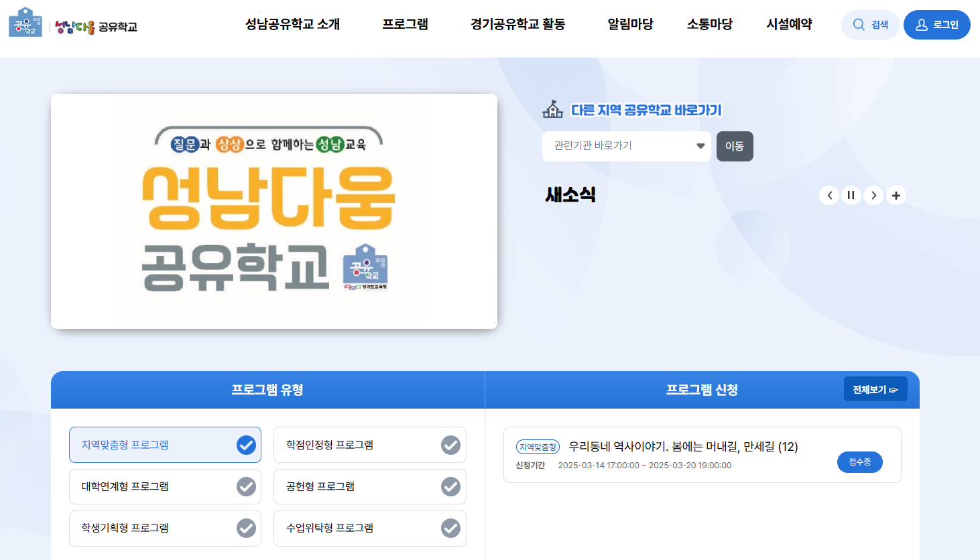
Task: Click the school building icon beside 바로가기 heading
Action: pos(553,109)
